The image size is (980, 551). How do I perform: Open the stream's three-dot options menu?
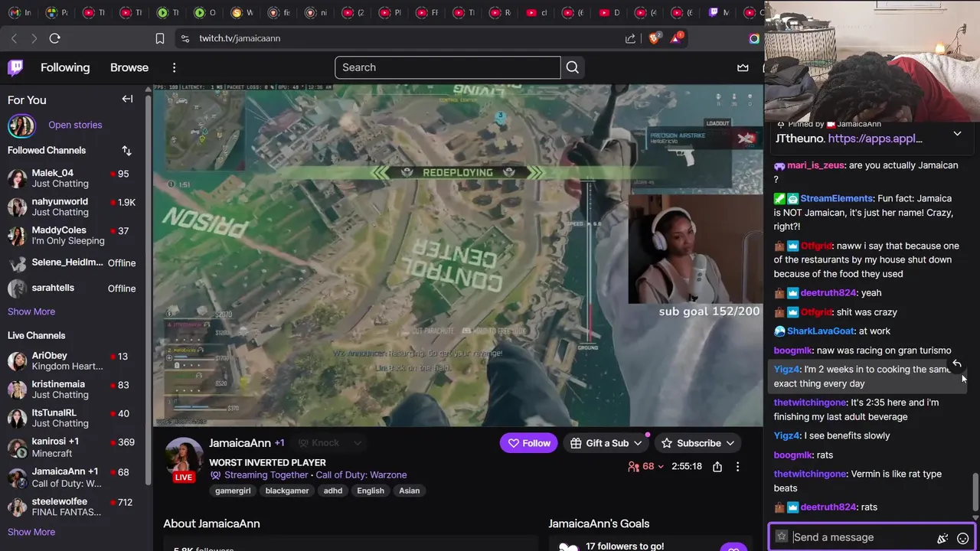[x=737, y=466]
